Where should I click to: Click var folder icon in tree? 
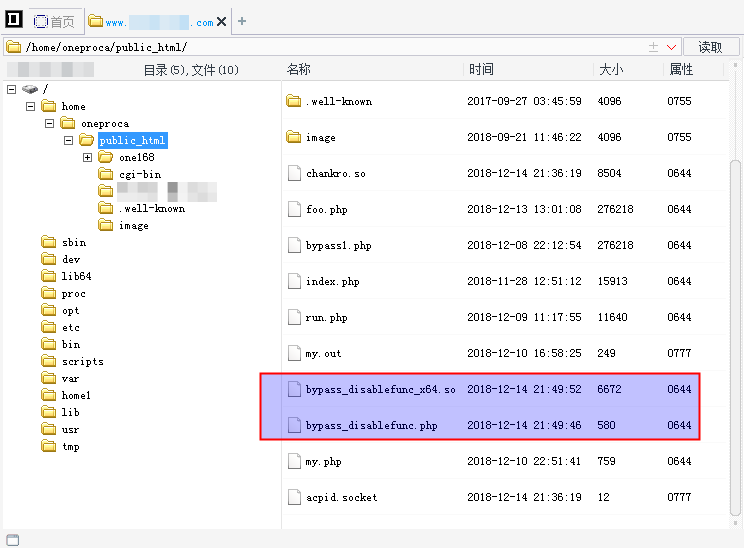coord(49,378)
